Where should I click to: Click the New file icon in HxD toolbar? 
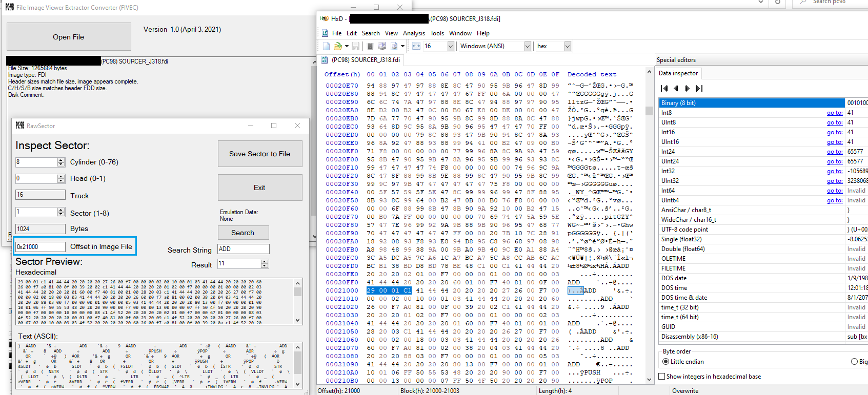326,46
